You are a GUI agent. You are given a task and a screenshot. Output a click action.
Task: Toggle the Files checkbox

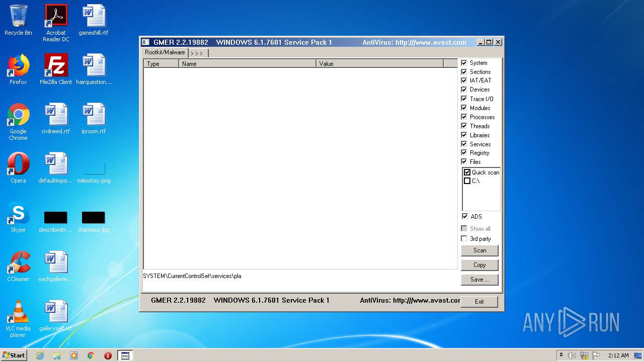pyautogui.click(x=464, y=161)
